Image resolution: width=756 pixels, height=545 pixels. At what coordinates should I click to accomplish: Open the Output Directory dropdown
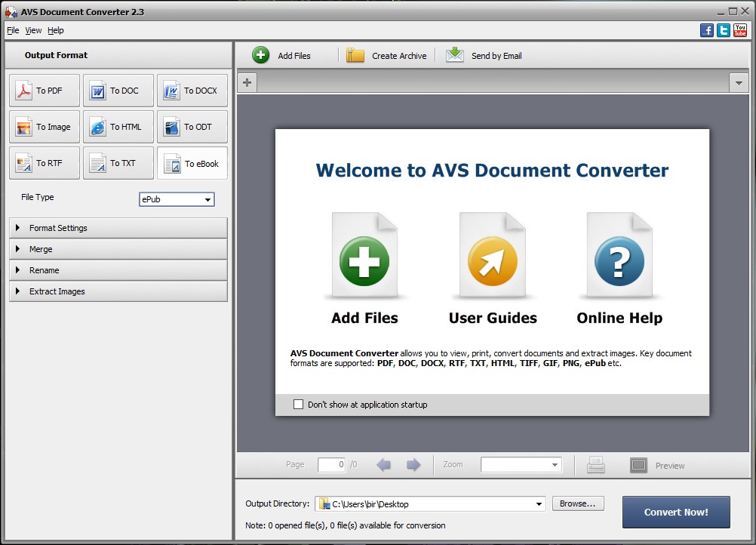(x=539, y=504)
